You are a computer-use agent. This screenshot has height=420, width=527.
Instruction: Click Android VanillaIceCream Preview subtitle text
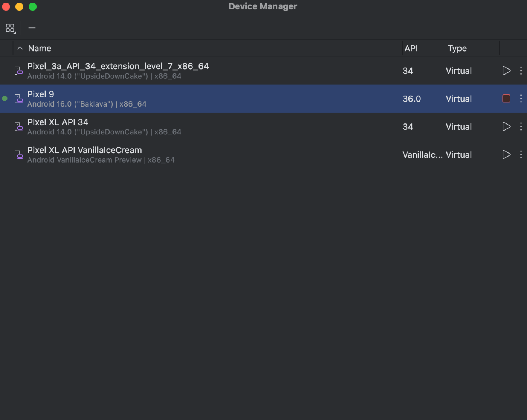(x=101, y=160)
